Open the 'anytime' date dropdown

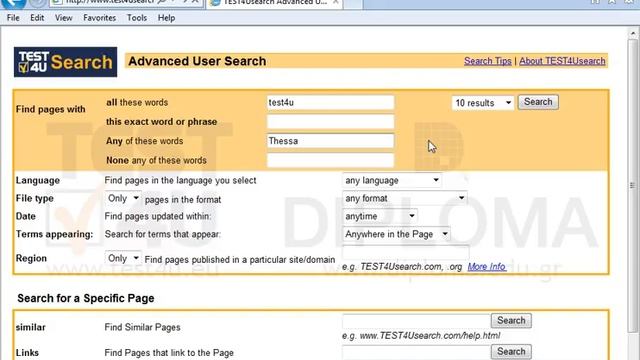tap(380, 216)
